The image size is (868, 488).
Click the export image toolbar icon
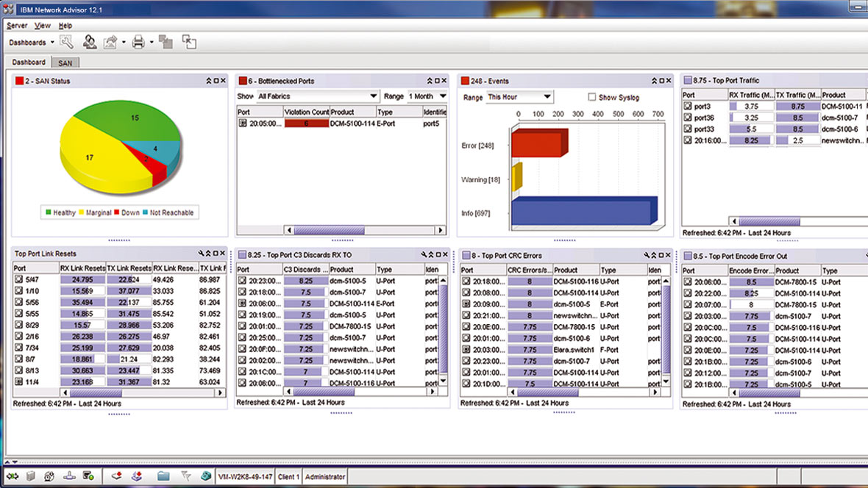pyautogui.click(x=112, y=42)
